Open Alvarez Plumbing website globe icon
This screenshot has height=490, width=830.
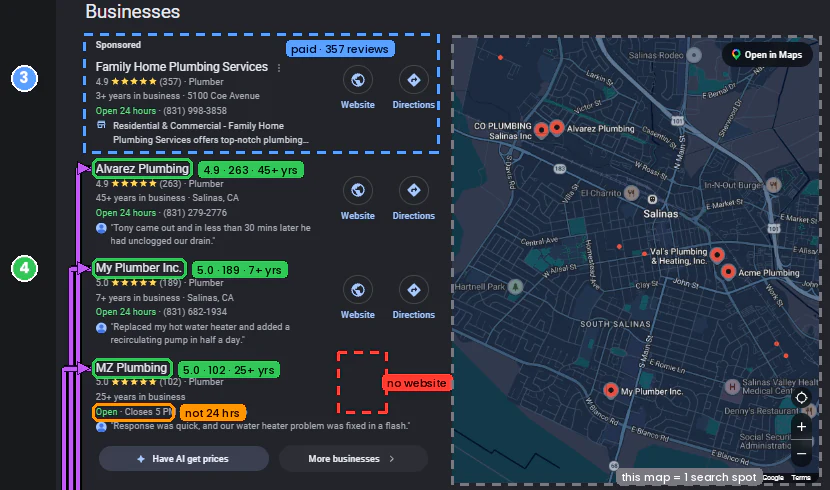click(358, 190)
